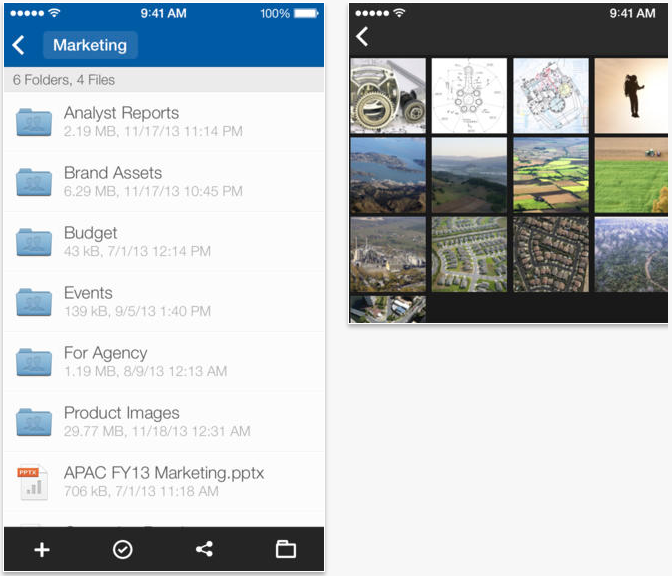Viewport: 672px width, 576px height.
Task: Open the Budget folder
Action: 91,241
